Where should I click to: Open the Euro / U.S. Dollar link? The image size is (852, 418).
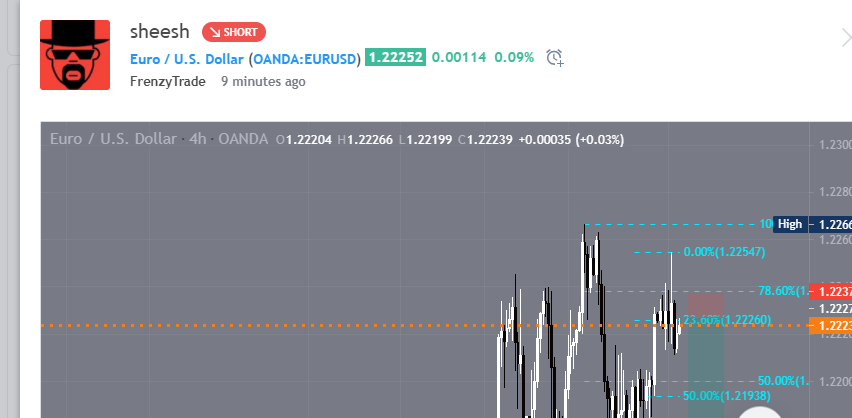click(187, 58)
